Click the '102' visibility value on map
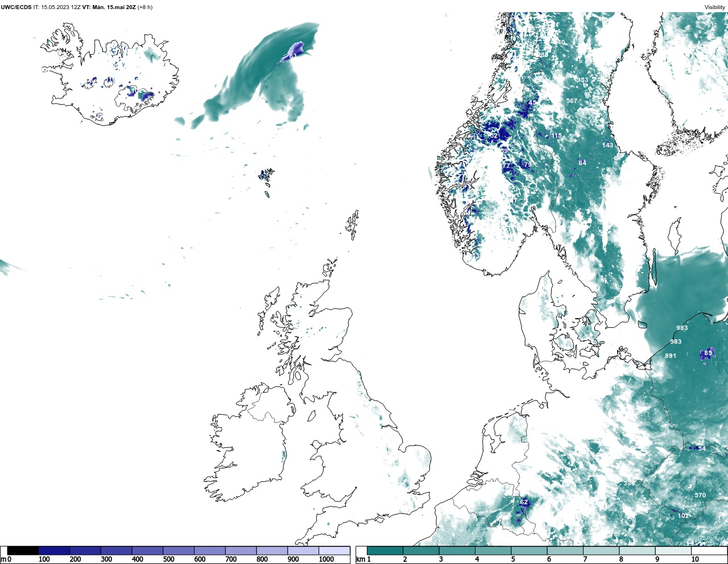 point(683,516)
